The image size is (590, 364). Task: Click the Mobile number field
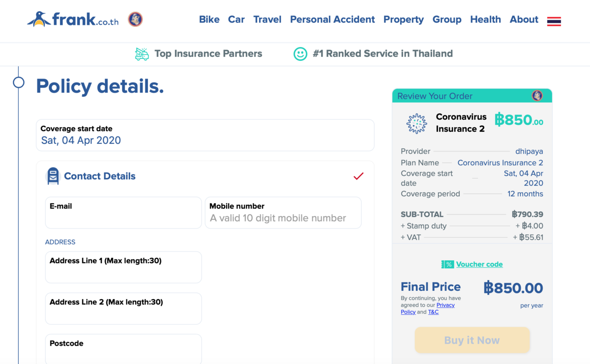pyautogui.click(x=283, y=213)
